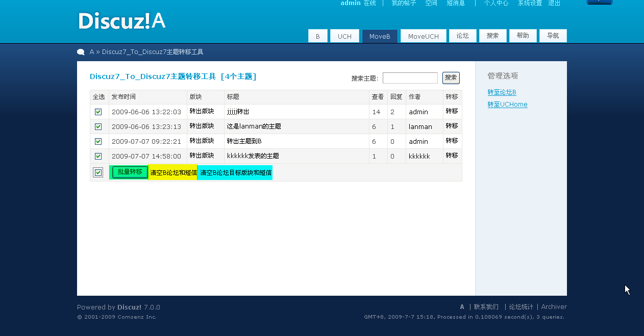Click the yellow 清空B论坛和短信 link
The width and height of the screenshot is (644, 336).
(x=174, y=173)
